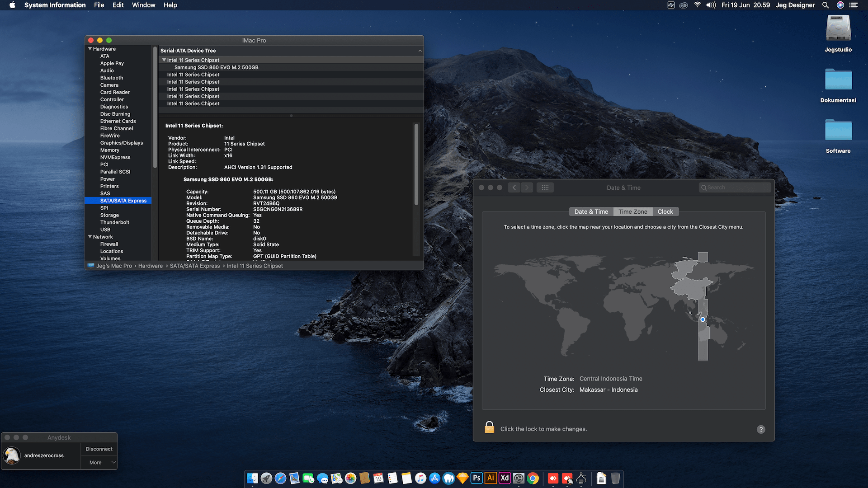Image resolution: width=868 pixels, height=488 pixels.
Task: Open the help question mark button
Action: 761,429
